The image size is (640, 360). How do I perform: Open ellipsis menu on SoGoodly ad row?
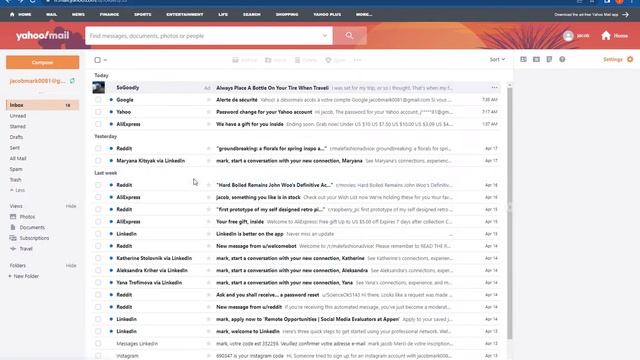pos(494,87)
